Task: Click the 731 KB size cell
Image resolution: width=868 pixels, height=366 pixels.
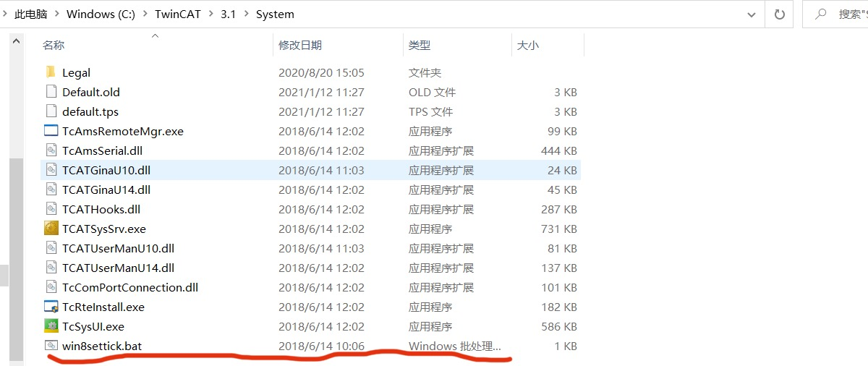Action: (559, 229)
